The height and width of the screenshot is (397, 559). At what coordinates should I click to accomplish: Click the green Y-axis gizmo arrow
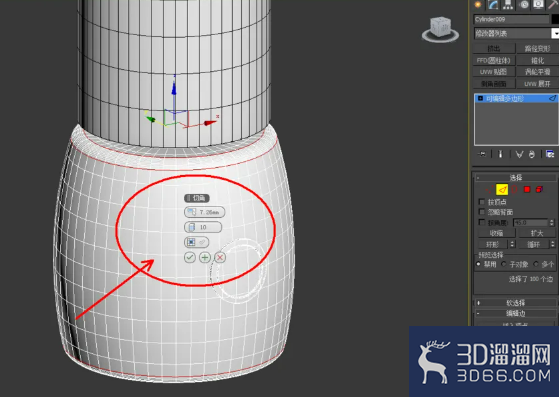click(150, 119)
